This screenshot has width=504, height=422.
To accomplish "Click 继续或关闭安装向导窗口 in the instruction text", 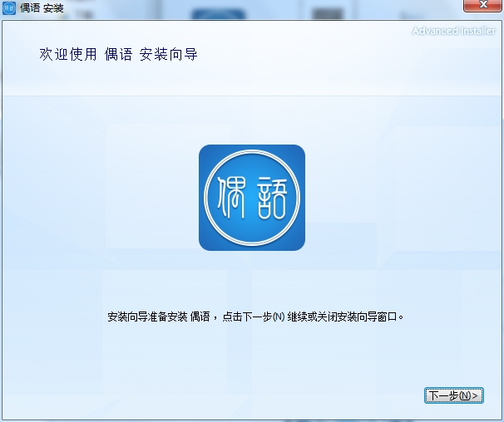I will point(343,317).
